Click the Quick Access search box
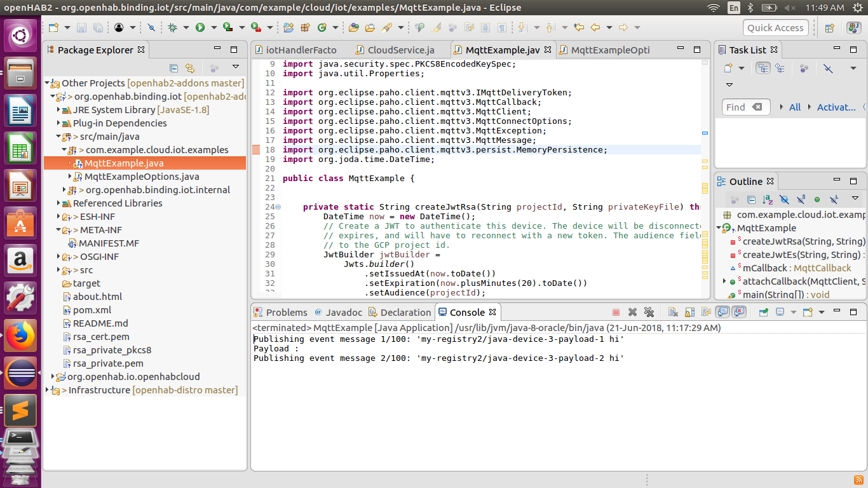Screen dimensions: 868x488 (x=775, y=27)
